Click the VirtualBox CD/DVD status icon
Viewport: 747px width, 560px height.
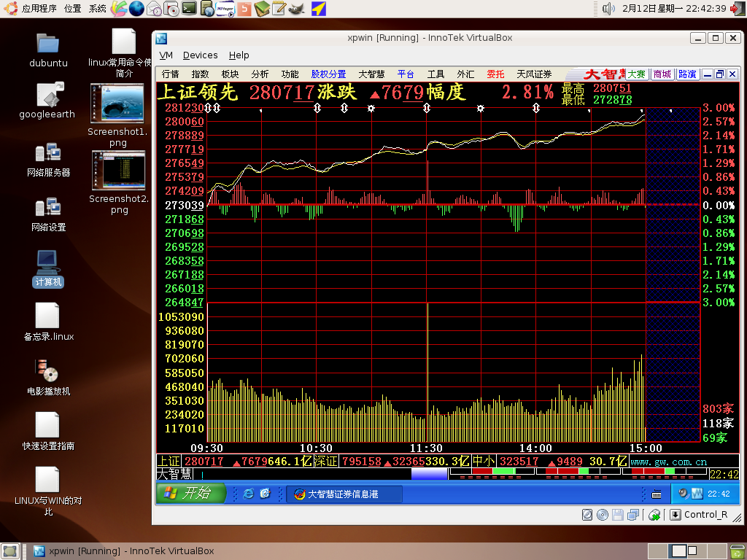point(603,515)
